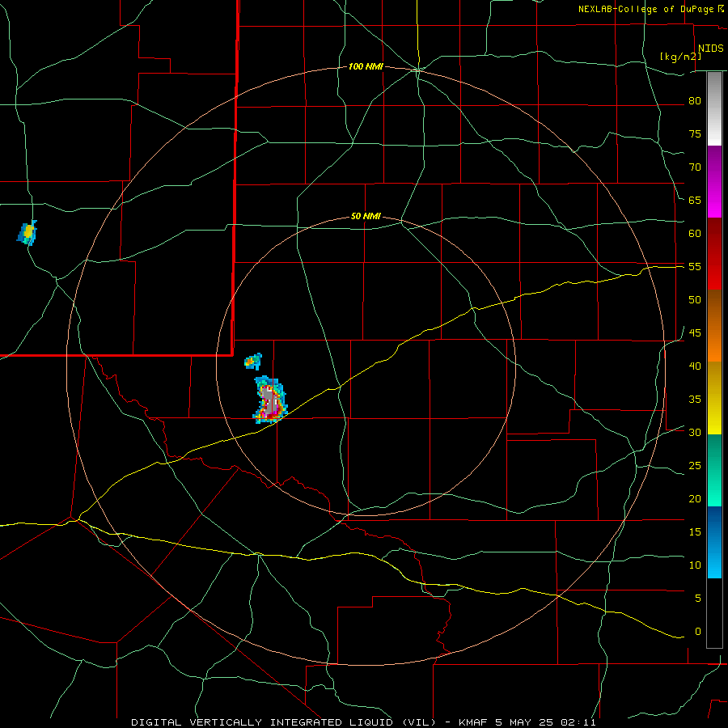Pick the yellow segment of the color bar
This screenshot has height=728, width=728.
[x=714, y=398]
